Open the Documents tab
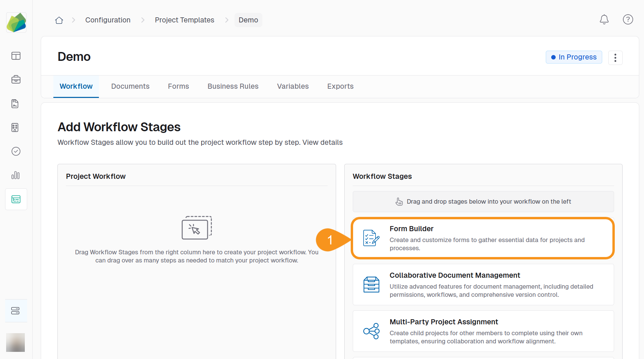The height and width of the screenshot is (359, 644). tap(130, 86)
